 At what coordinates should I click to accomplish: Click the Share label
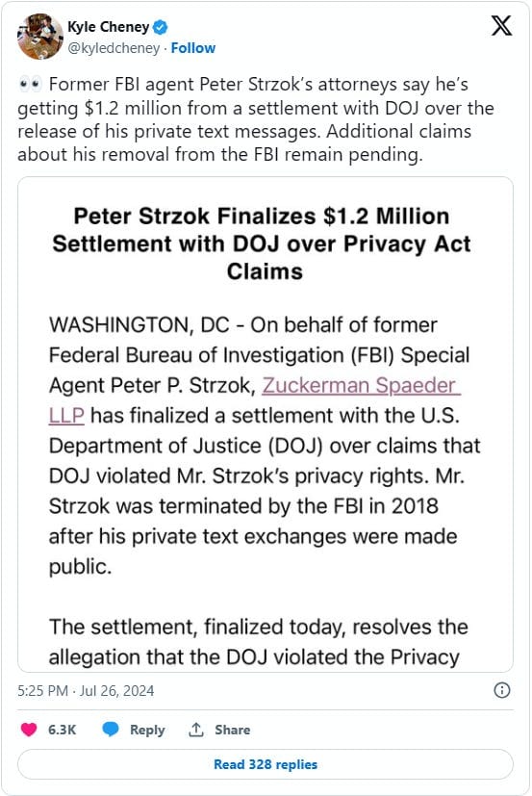click(x=232, y=730)
